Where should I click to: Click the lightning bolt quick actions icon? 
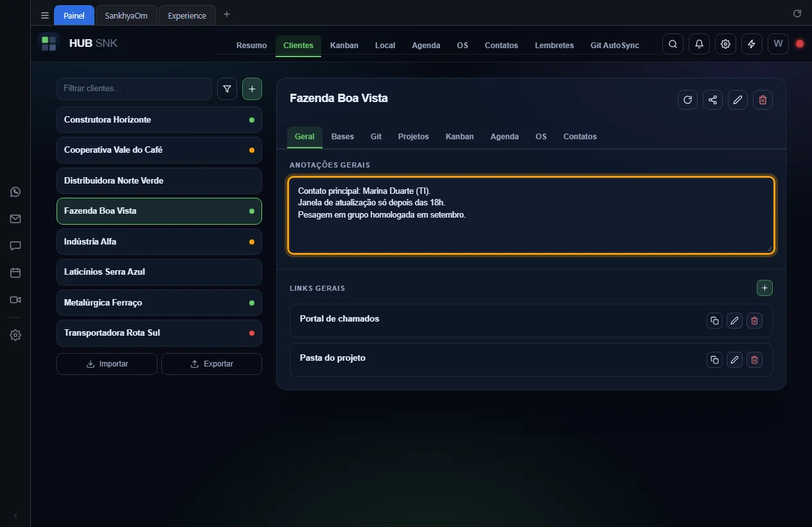click(752, 44)
